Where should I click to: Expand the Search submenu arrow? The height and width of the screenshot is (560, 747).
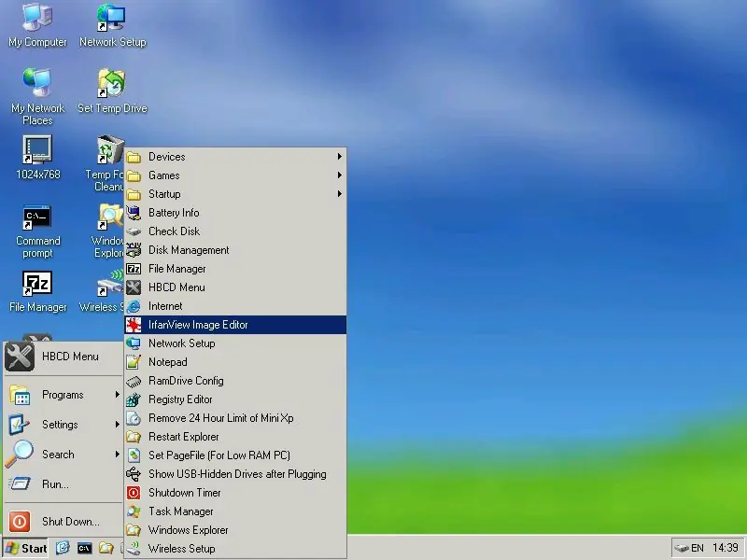(118, 454)
